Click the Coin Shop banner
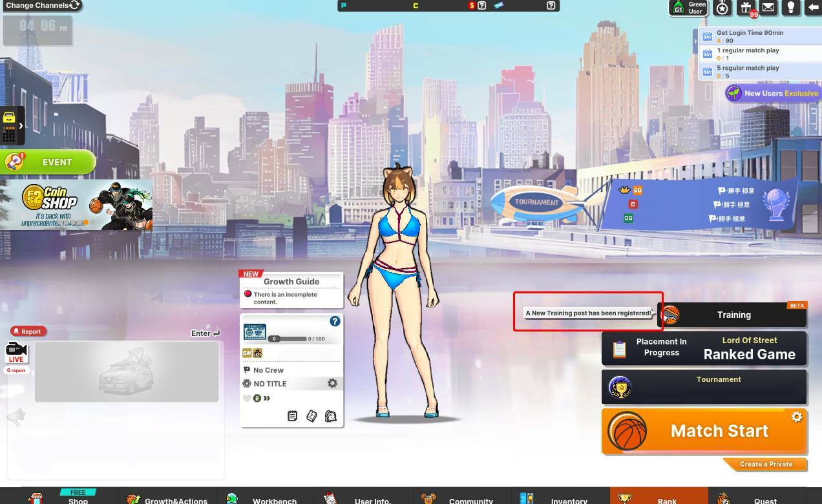 [76, 205]
